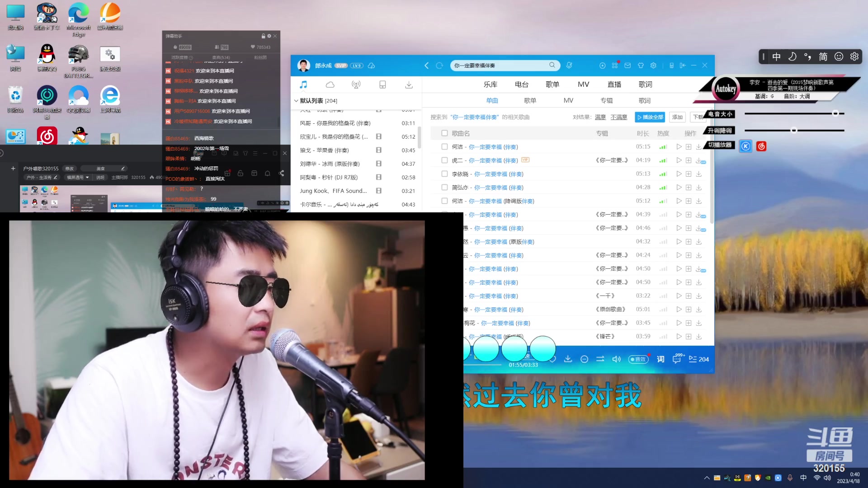The image size is (868, 488).
Task: Check the box for 何洁 - 你一定要幸福 (伴奏)
Action: (x=444, y=147)
